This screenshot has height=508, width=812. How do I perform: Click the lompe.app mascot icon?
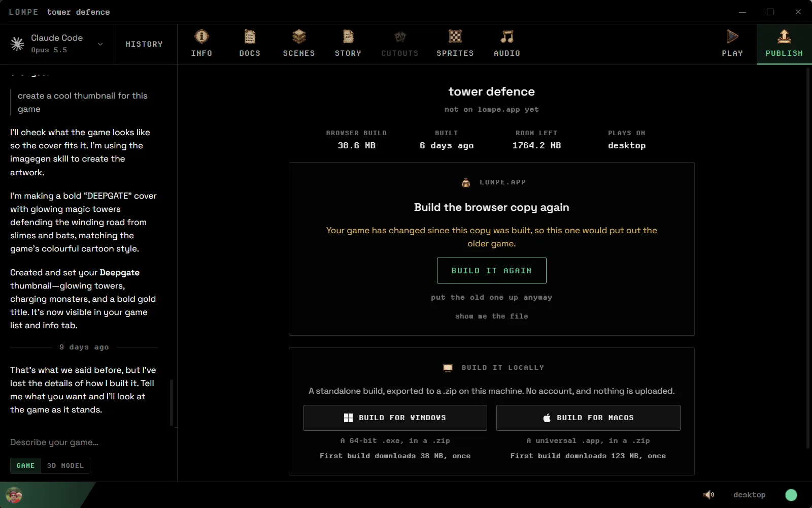[466, 182]
